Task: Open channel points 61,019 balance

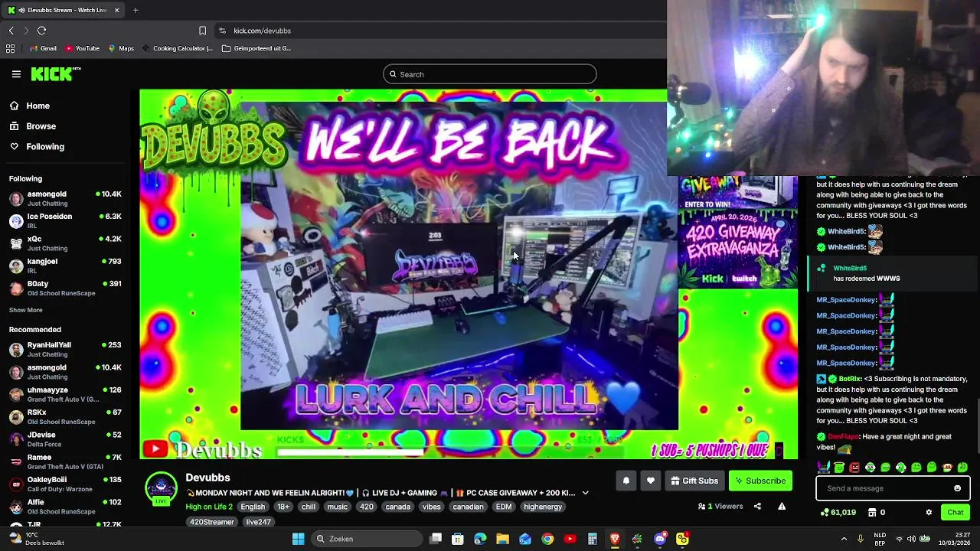Action: tap(838, 512)
